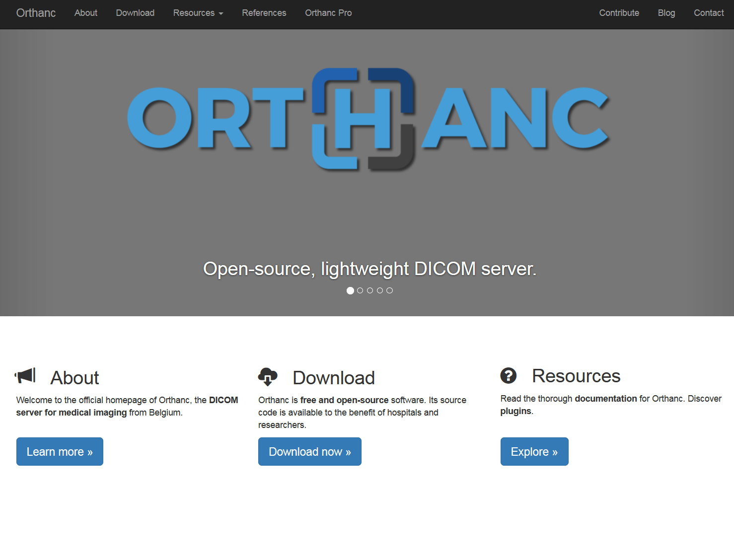
Task: Click the Learn more button
Action: [x=60, y=452]
